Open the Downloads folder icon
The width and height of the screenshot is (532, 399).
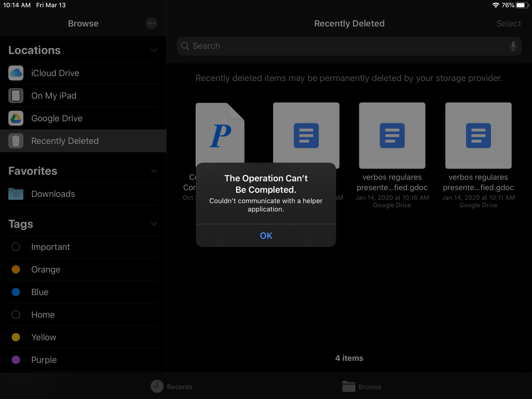click(16, 194)
